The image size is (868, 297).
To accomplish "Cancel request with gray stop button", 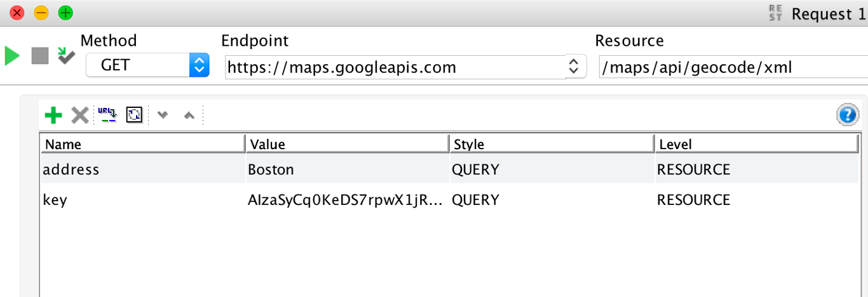I will coord(40,56).
